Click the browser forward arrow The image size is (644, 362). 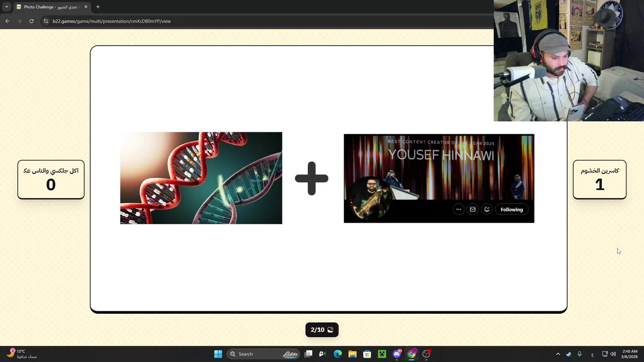(19, 21)
